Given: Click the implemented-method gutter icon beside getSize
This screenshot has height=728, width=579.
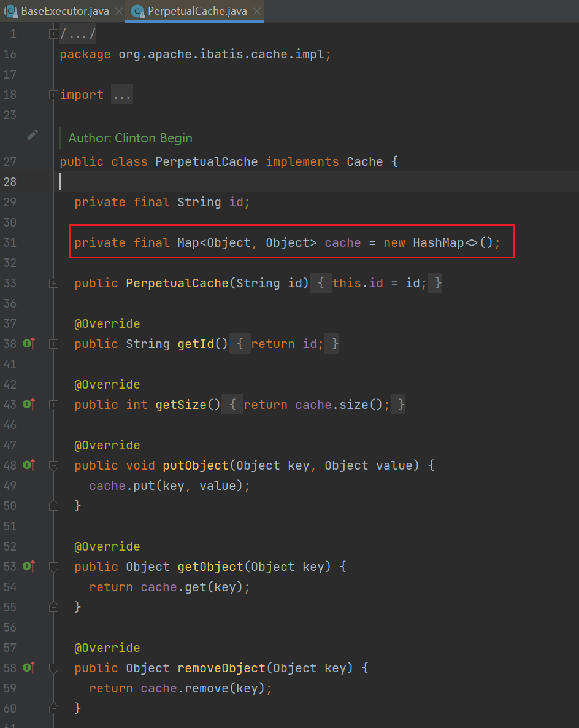Looking at the screenshot, I should [x=28, y=405].
